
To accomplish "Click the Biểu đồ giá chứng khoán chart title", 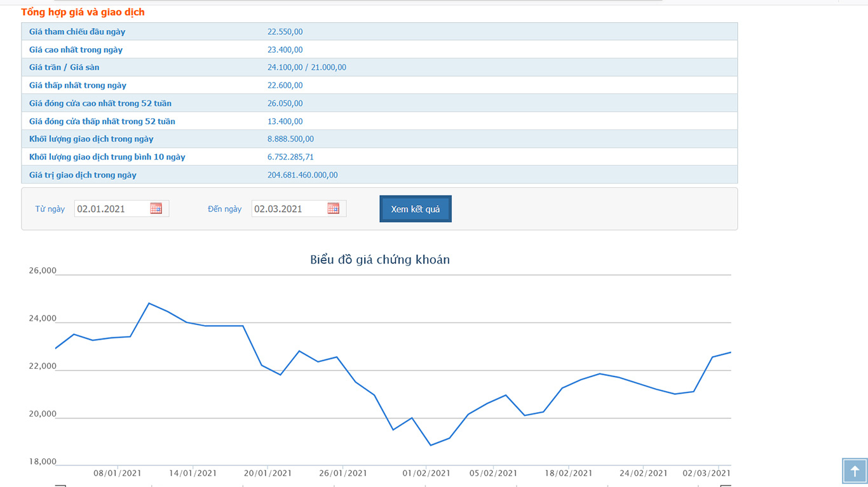I will pyautogui.click(x=380, y=260).
